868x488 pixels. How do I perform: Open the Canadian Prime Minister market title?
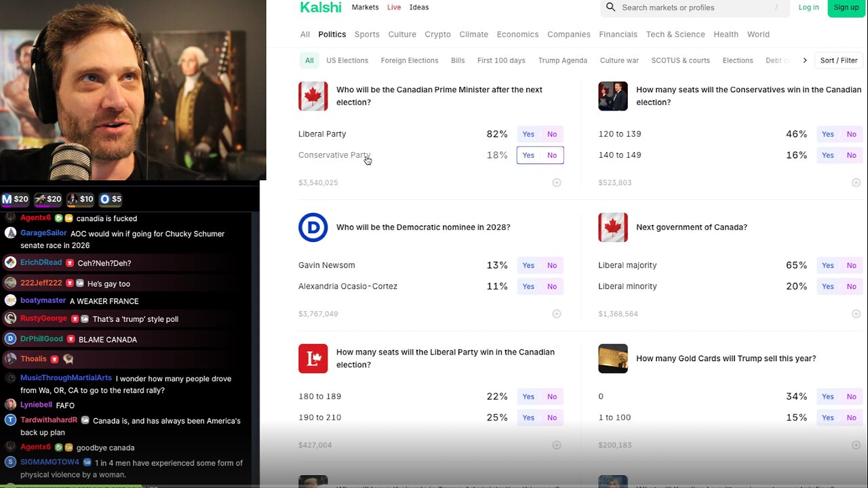439,96
